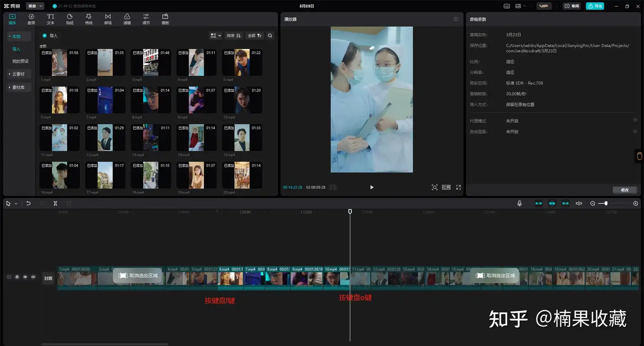Viewport: 644px width, 346px height.
Task: Select 导入 in the left sidebar
Action: (17, 49)
